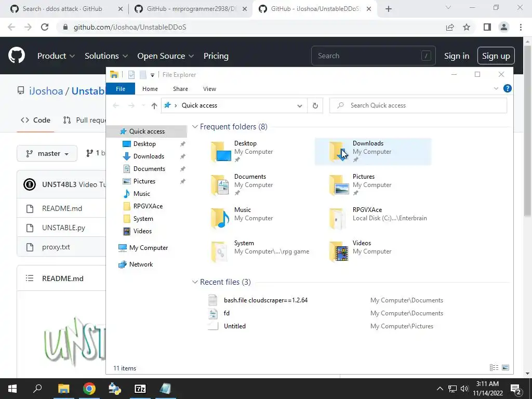Screen dimensions: 532x399
Task: Open taskbar search magnifier
Action: point(37,389)
